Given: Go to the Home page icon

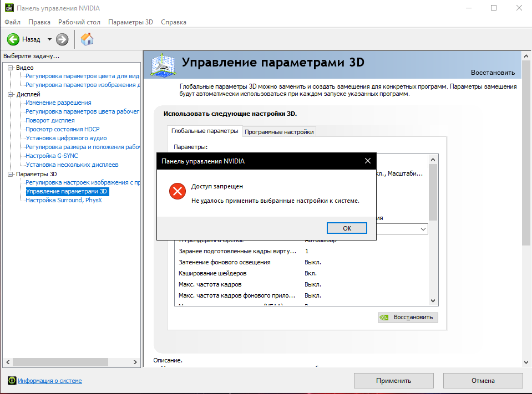Looking at the screenshot, I should click(x=87, y=39).
